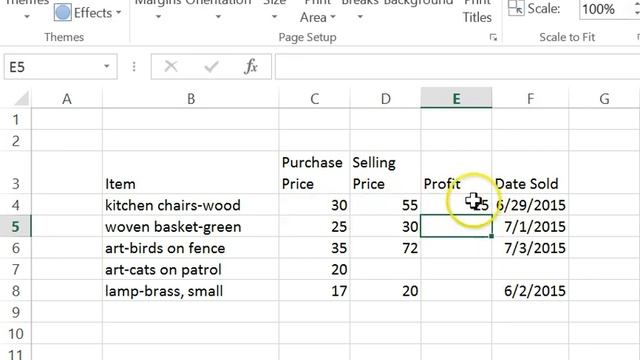
Task: Open the Effects theme dropdown
Action: click(x=88, y=13)
